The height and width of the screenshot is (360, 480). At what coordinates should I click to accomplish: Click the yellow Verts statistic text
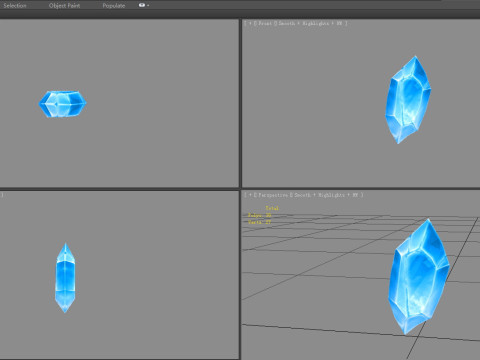click(x=259, y=222)
